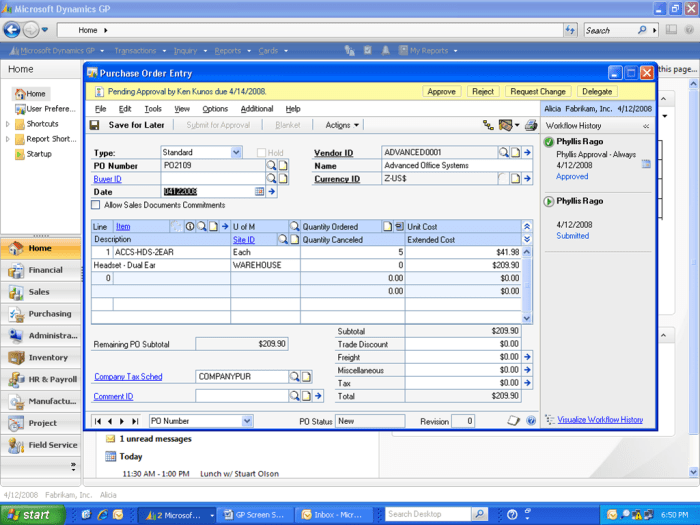
Task: Open the Visualize Workflow History link
Action: pyautogui.click(x=600, y=420)
